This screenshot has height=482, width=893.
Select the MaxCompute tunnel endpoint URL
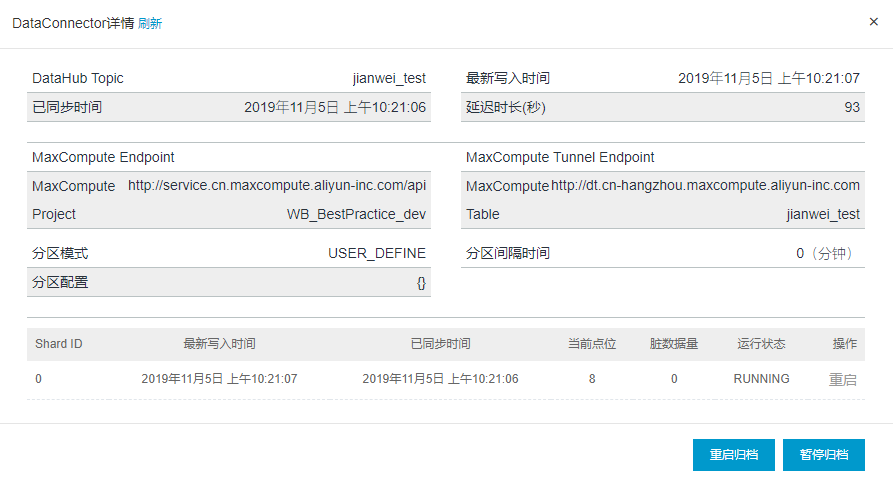tap(705, 185)
